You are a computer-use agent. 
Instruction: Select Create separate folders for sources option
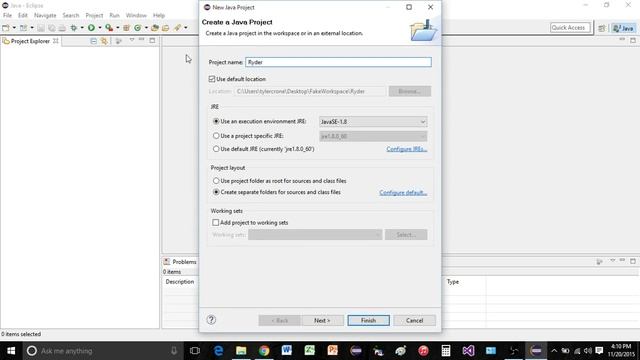click(216, 192)
